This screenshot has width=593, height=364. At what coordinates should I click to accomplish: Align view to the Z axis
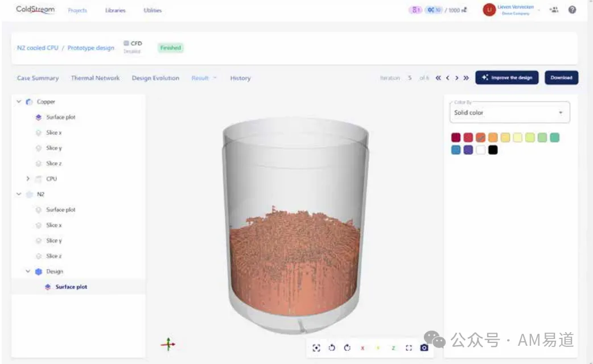coord(393,348)
